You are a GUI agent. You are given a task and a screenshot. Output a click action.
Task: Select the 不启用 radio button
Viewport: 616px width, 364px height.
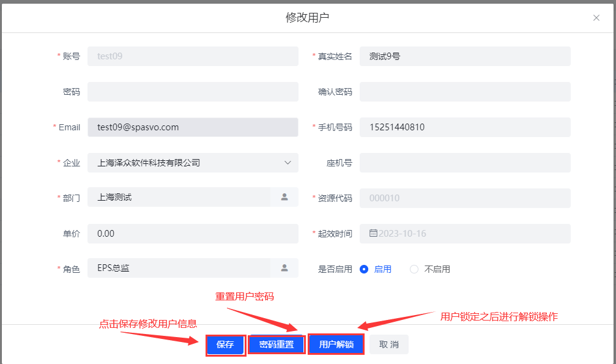coord(414,269)
